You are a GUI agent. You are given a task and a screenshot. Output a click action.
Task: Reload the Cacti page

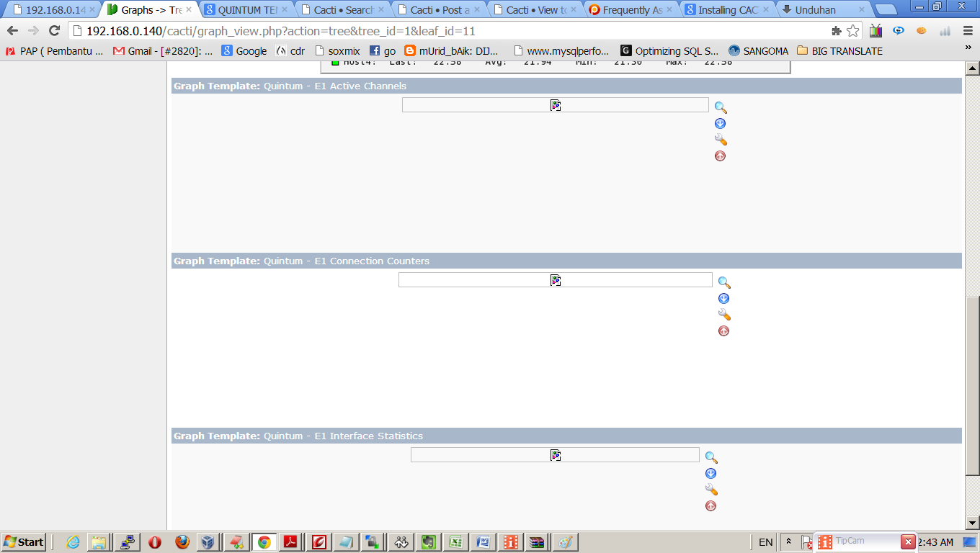click(x=54, y=31)
